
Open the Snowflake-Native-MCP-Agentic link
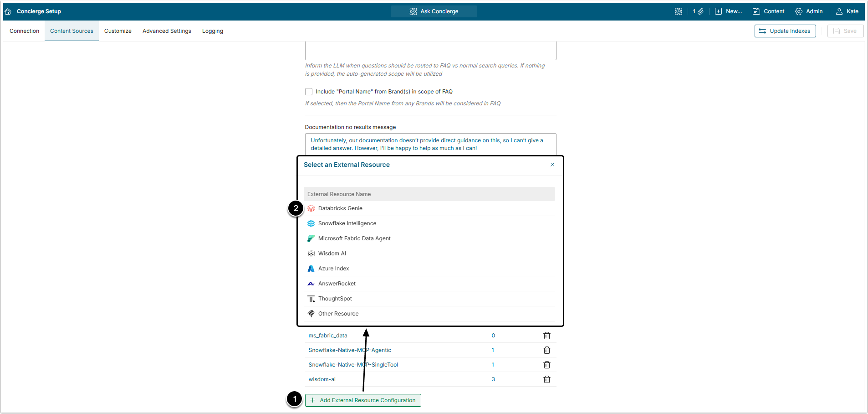[350, 350]
